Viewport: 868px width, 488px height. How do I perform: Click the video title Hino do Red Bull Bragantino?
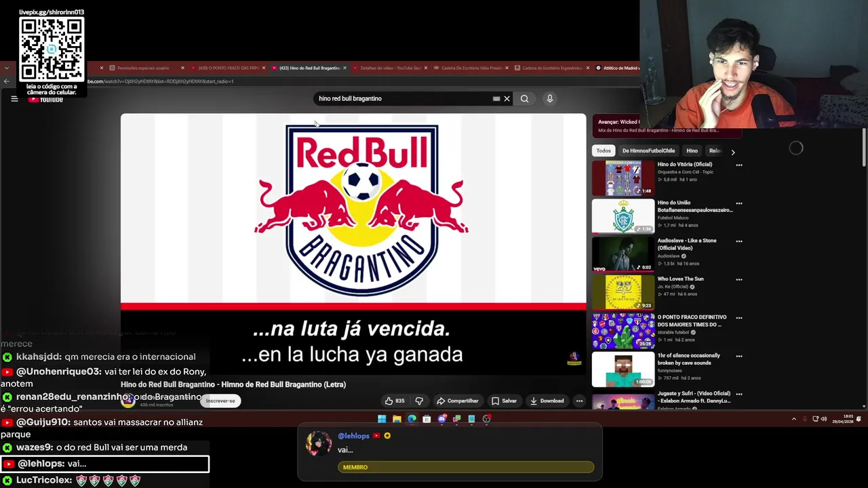click(233, 384)
